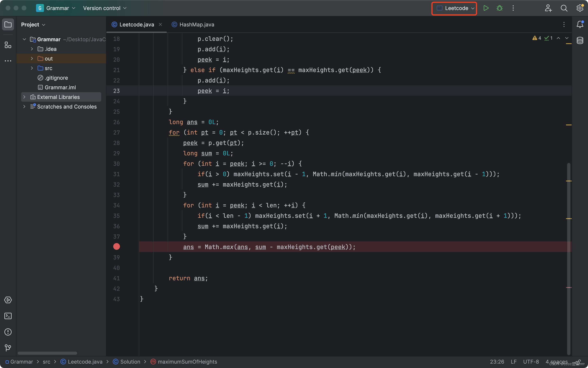Viewport: 588px width, 368px height.
Task: Click Leetcode.java breadcrumb in navigation bar
Action: 81,362
